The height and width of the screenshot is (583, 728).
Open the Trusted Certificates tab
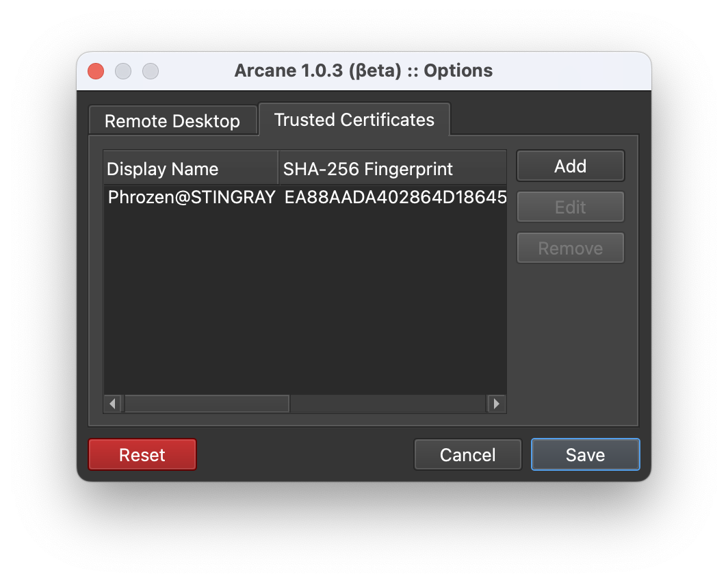(354, 119)
